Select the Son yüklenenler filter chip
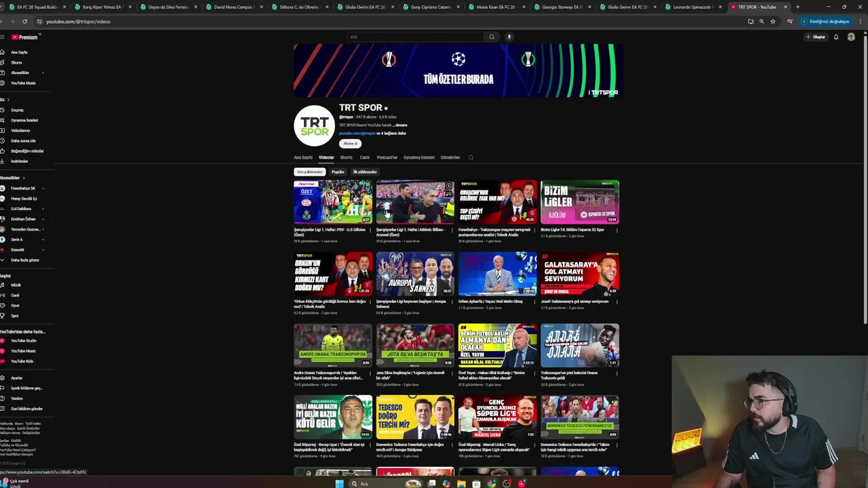 click(x=309, y=171)
